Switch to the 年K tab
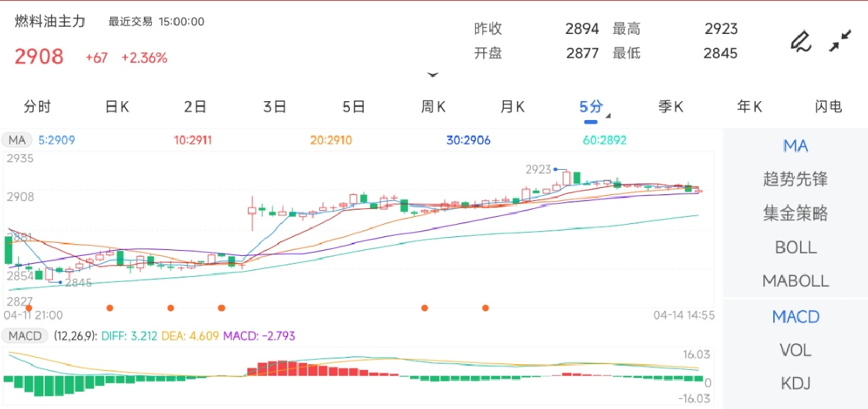This screenshot has height=409, width=868. pyautogui.click(x=749, y=107)
